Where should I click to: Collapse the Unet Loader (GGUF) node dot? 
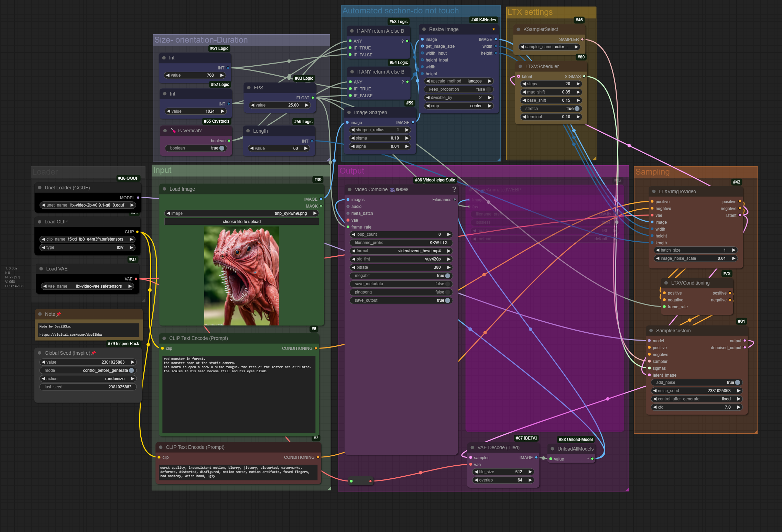(x=40, y=188)
